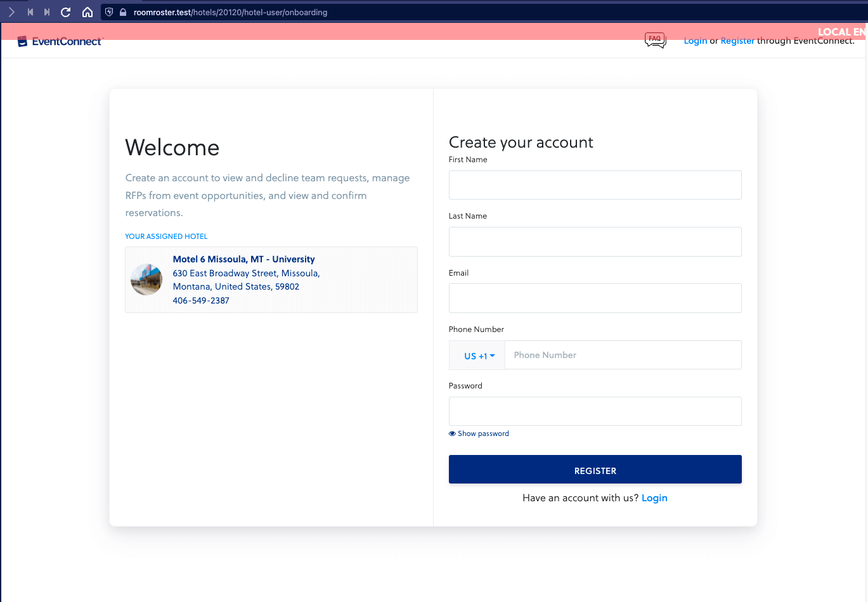868x602 pixels.
Task: Click the browser forward arrow icon
Action: coord(11,12)
